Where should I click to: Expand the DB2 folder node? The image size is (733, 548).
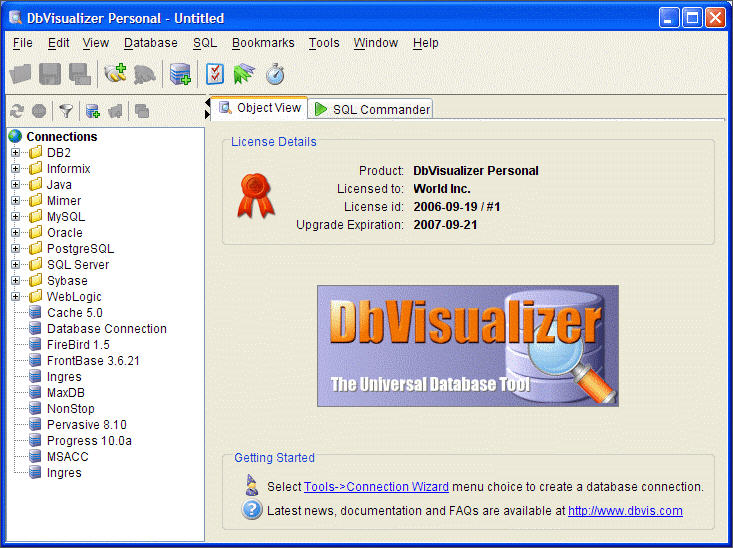[x=15, y=152]
